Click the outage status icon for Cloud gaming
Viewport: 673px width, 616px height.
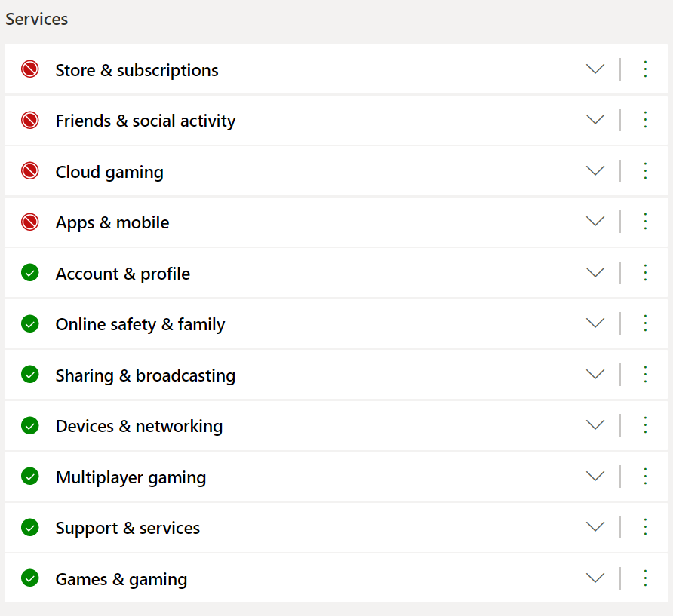click(30, 172)
